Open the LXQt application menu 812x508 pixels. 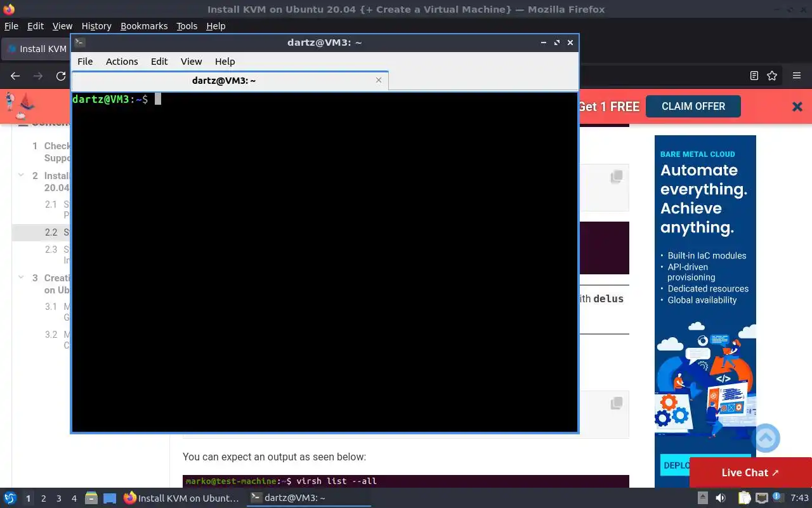pyautogui.click(x=10, y=498)
